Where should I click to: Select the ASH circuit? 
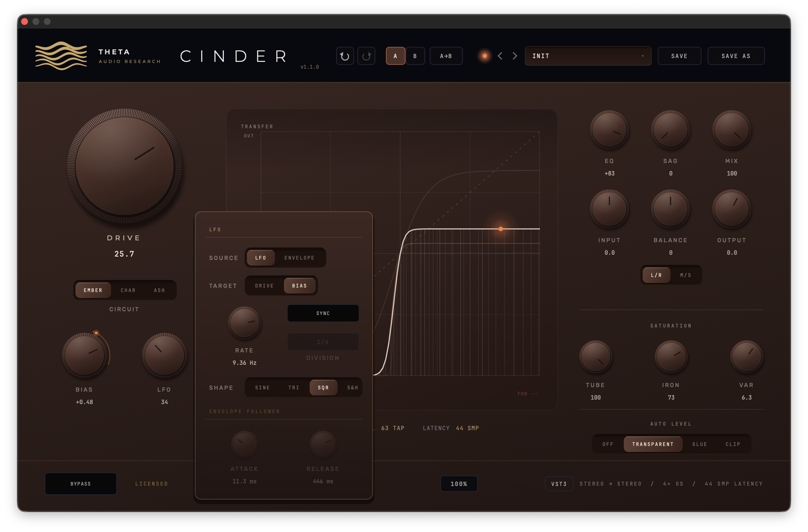[159, 290]
